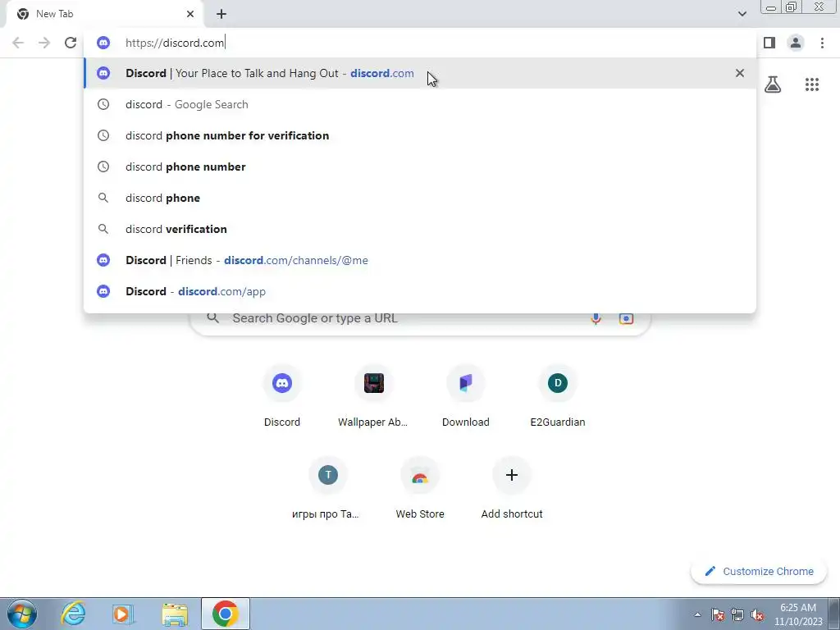This screenshot has width=840, height=630.
Task: Select the 'discord verification' search suggestion
Action: pyautogui.click(x=420, y=229)
